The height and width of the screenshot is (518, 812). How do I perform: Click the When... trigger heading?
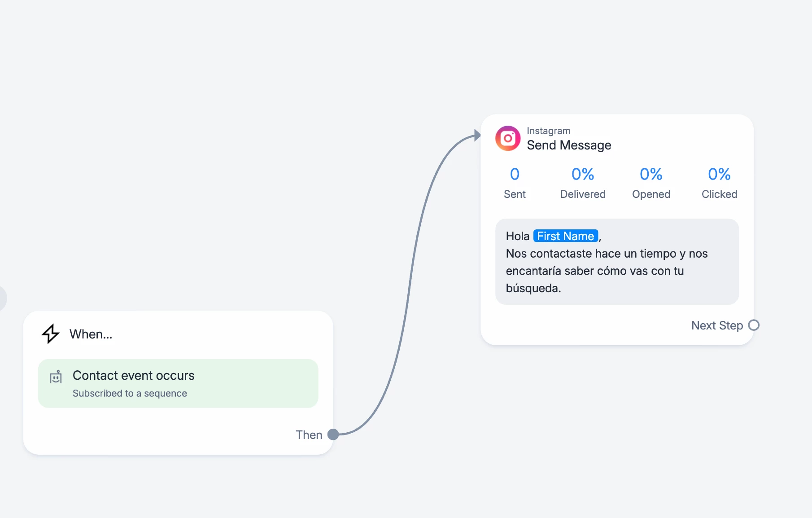(91, 334)
